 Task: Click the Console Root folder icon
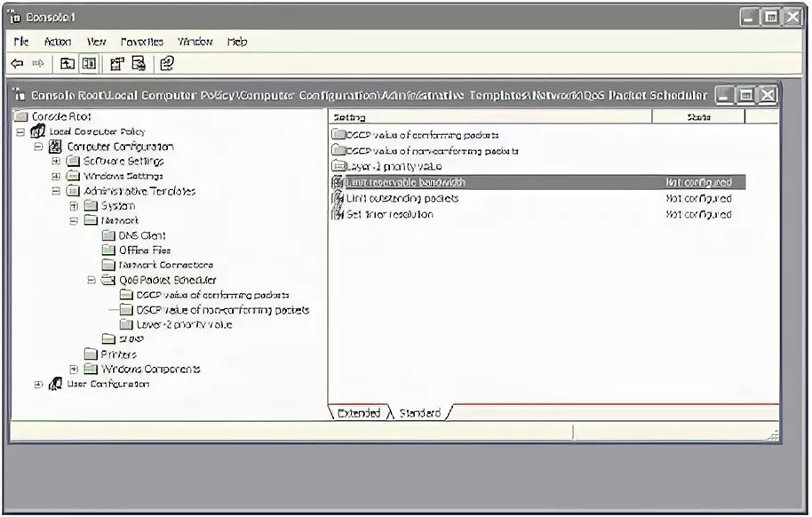[21, 116]
